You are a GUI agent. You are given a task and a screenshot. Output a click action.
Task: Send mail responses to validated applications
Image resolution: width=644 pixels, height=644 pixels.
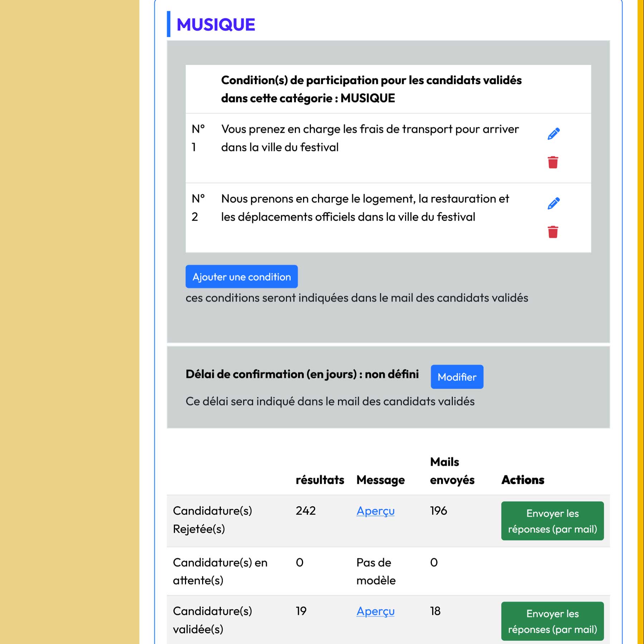point(552,621)
